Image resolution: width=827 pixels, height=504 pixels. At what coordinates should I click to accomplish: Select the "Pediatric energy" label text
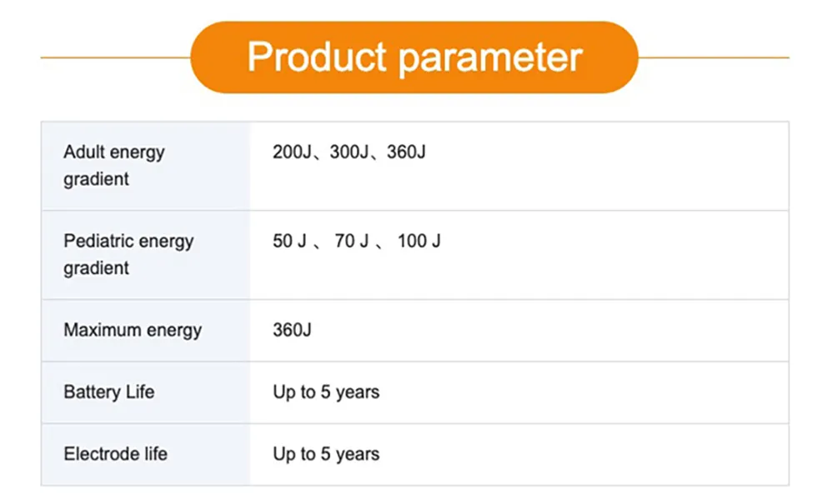[x=128, y=242]
